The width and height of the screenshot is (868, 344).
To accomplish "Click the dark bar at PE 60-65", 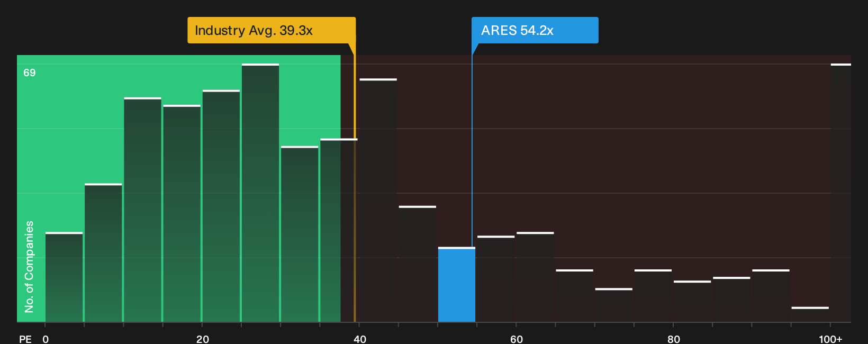I will pos(535,277).
